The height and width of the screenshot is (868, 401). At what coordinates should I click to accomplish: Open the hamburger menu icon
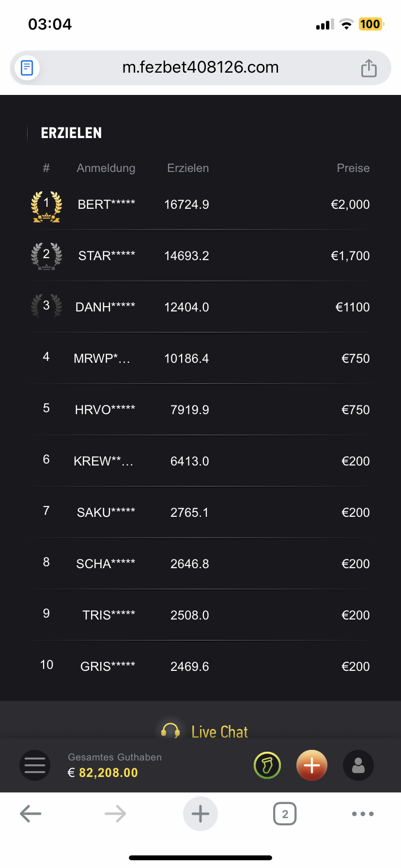click(35, 765)
